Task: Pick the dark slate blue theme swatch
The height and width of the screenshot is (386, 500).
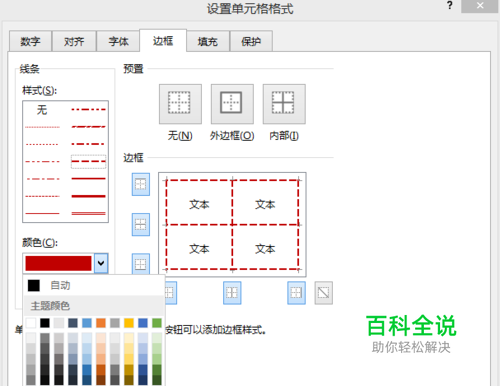Action: (x=73, y=323)
